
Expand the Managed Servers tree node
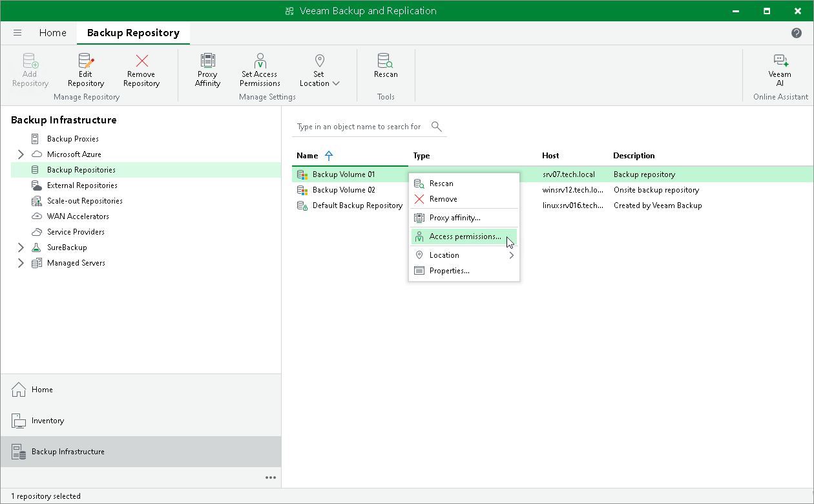[21, 263]
